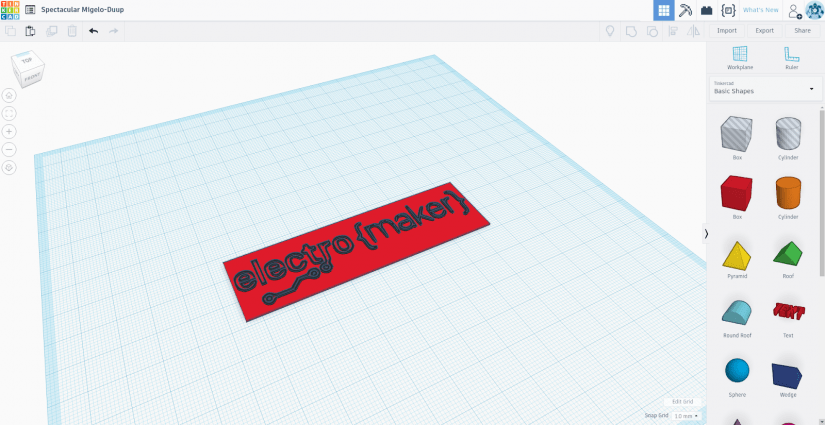Click the Paste icon
This screenshot has width=825, height=425.
tap(31, 31)
